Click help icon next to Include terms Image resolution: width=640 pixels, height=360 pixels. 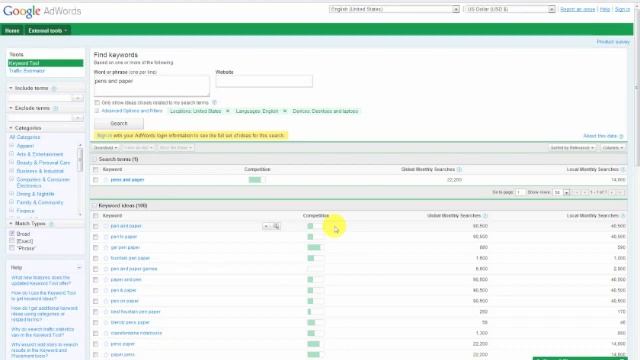tap(54, 89)
